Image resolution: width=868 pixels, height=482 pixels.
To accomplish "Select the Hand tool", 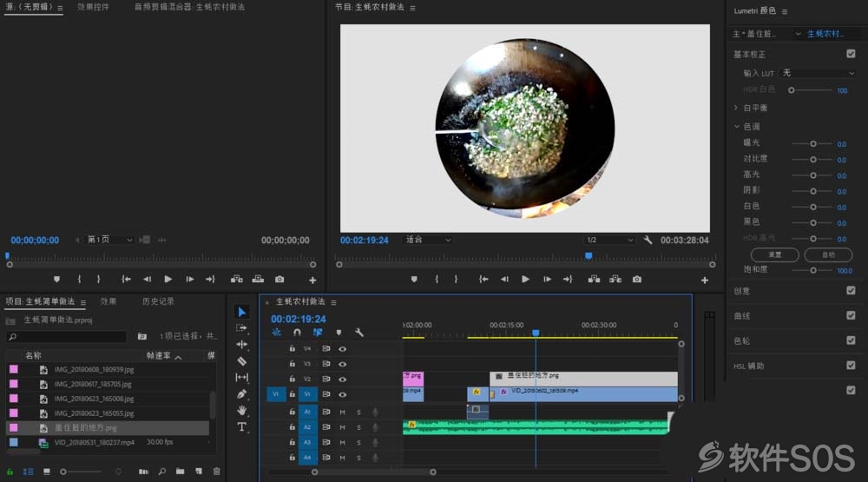I will [242, 411].
